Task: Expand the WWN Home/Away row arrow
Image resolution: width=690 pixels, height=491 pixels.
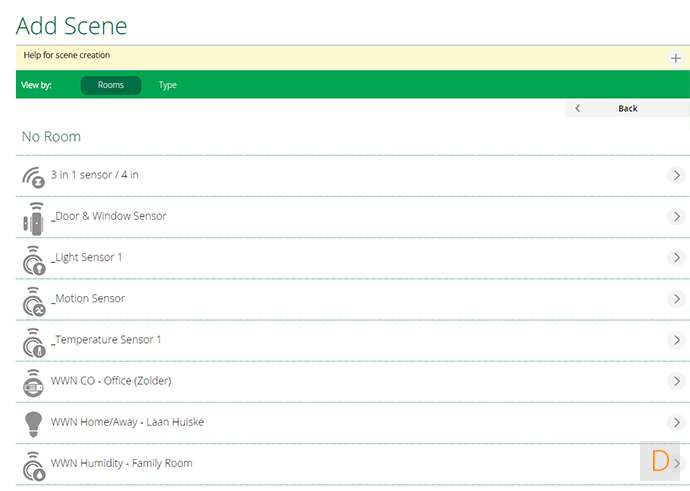Action: coord(676,422)
